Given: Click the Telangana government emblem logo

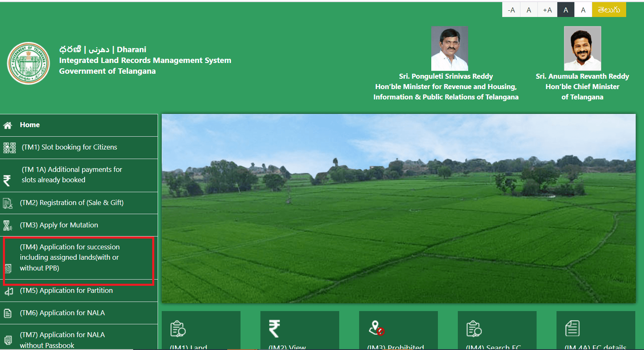Looking at the screenshot, I should (28, 63).
